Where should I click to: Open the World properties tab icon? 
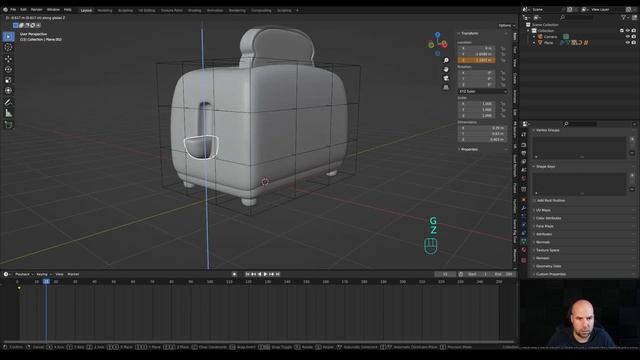click(x=524, y=178)
